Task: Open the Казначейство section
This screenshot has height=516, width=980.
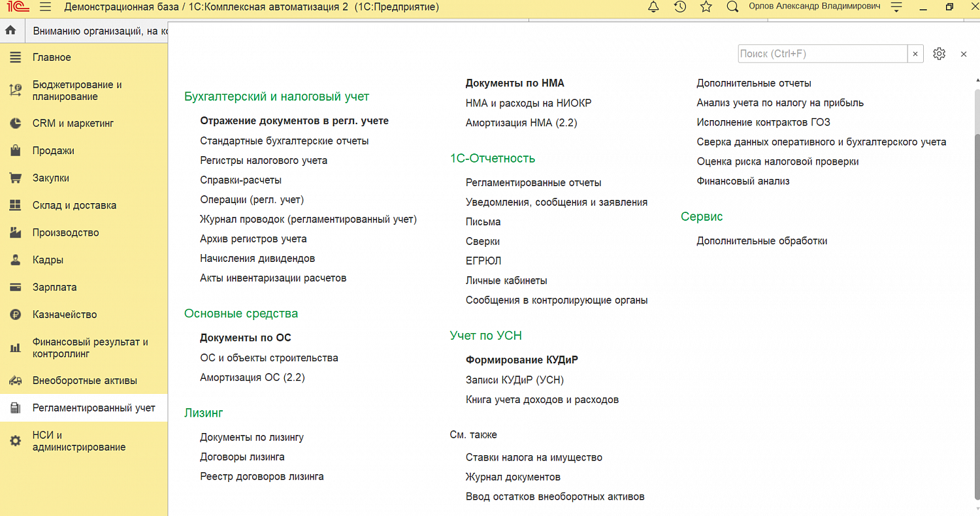Action: click(84, 315)
